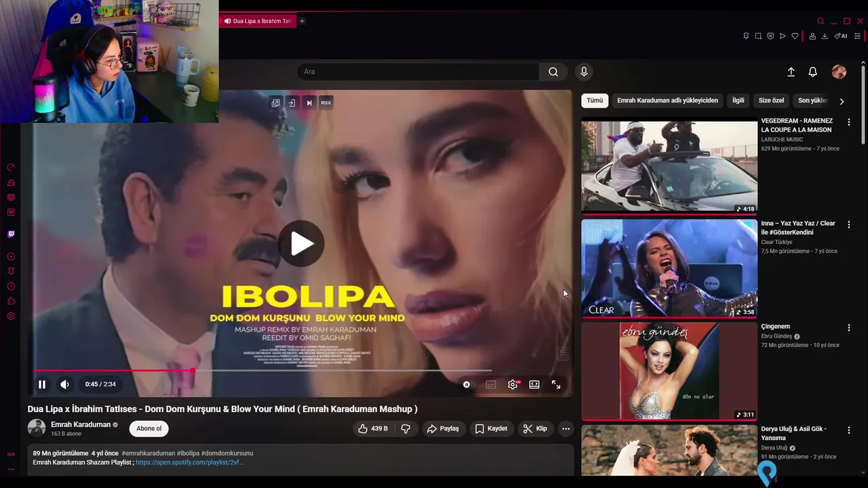This screenshot has height=488, width=868.
Task: Open the AI assistant toolbar button
Action: coord(841,36)
